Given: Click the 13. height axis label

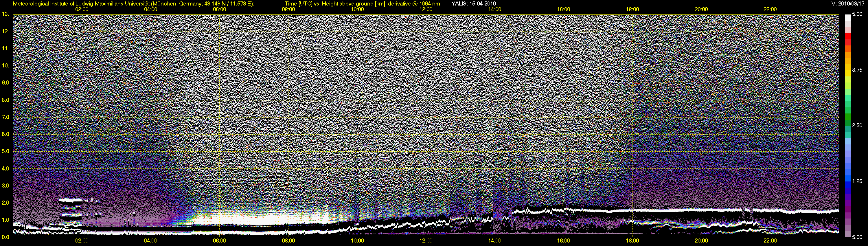Looking at the screenshot, I should [x=5, y=14].
